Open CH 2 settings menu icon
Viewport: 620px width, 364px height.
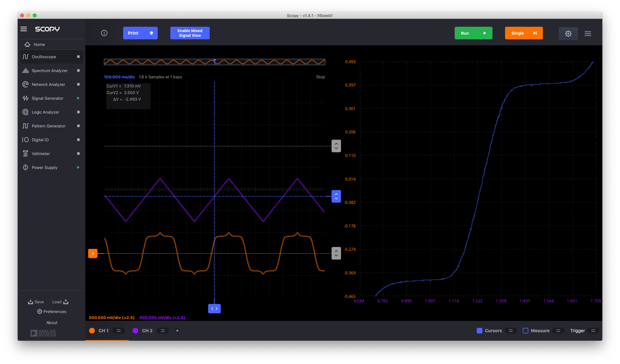(x=163, y=331)
